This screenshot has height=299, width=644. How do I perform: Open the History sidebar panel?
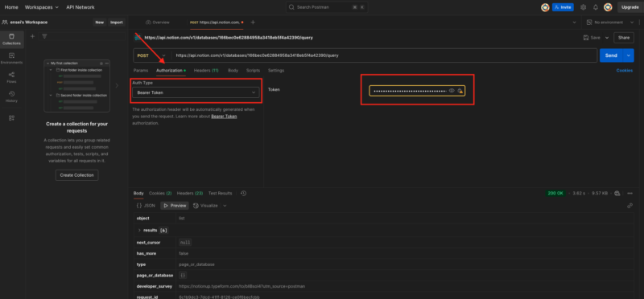pyautogui.click(x=11, y=96)
